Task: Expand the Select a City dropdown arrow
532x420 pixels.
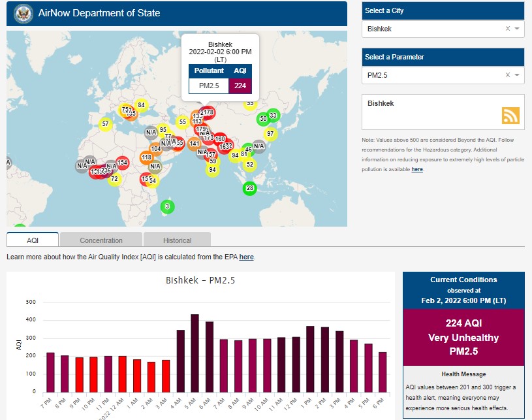Action: point(517,29)
